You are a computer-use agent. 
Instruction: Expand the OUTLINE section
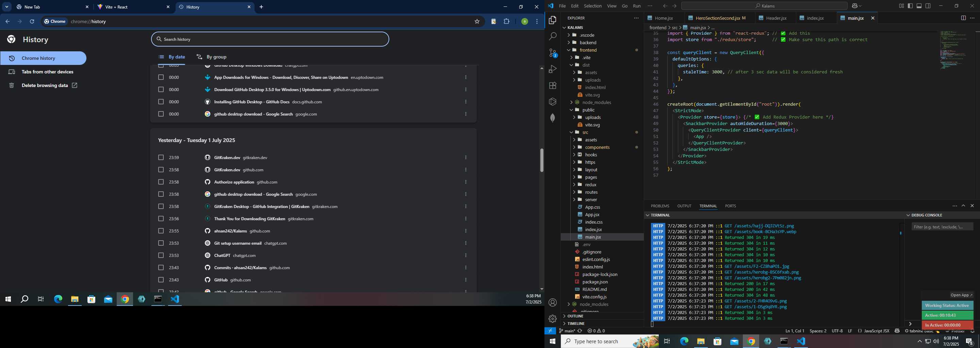coord(575,316)
